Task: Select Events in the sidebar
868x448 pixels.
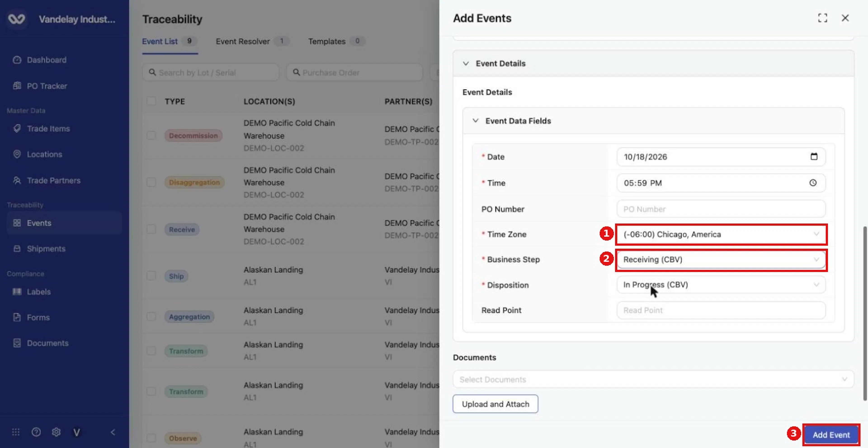Action: click(64, 223)
